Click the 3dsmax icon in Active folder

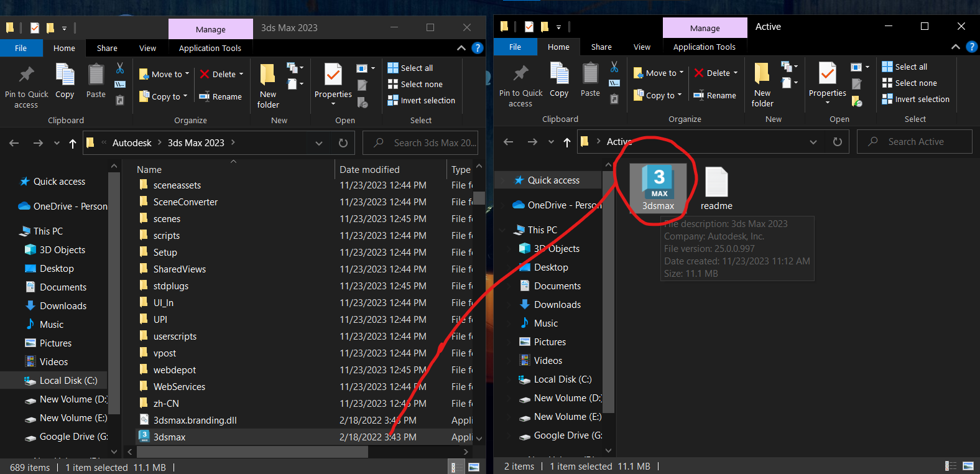pos(658,185)
